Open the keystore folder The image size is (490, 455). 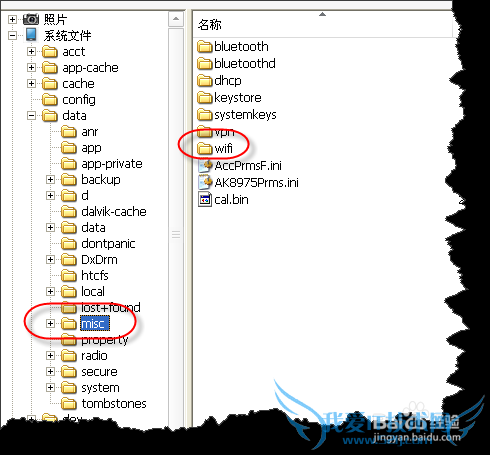coord(229,98)
